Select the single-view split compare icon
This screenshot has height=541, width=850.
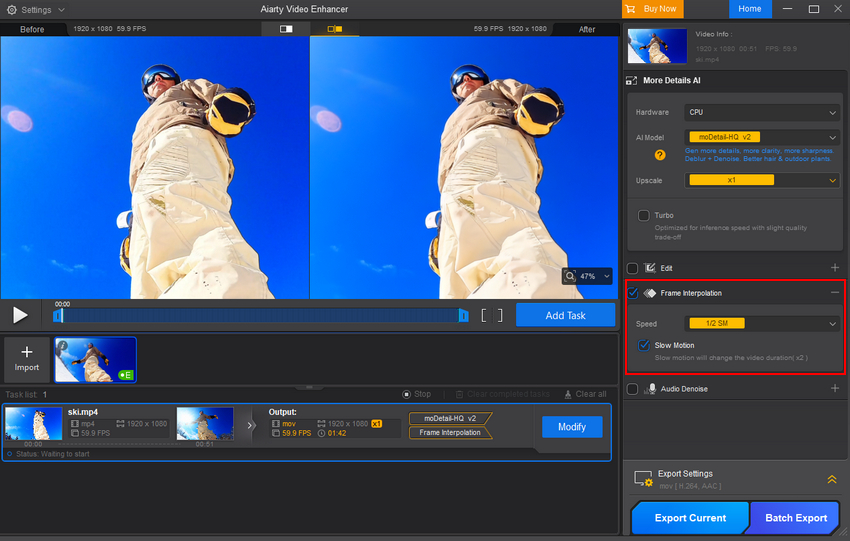286,29
